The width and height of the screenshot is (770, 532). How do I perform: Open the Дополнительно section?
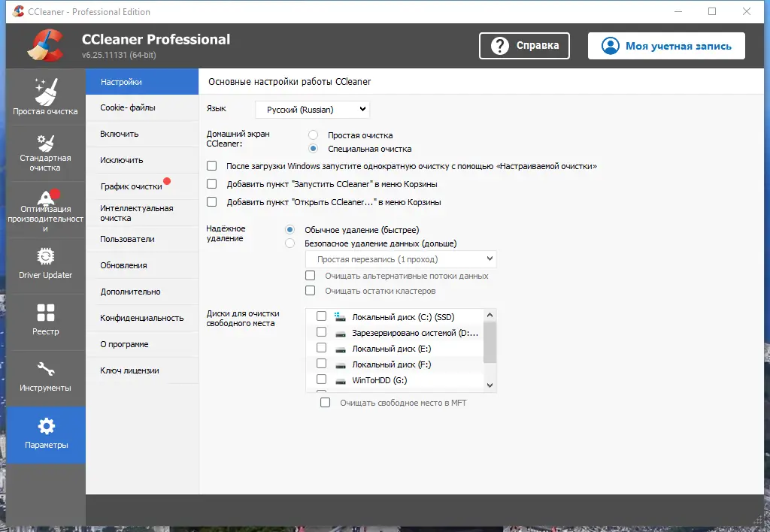pyautogui.click(x=142, y=292)
